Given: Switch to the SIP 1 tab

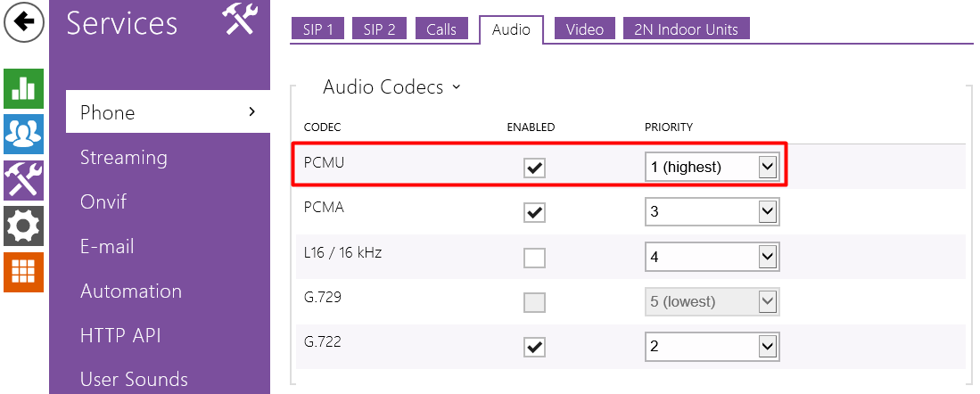Looking at the screenshot, I should [x=317, y=29].
